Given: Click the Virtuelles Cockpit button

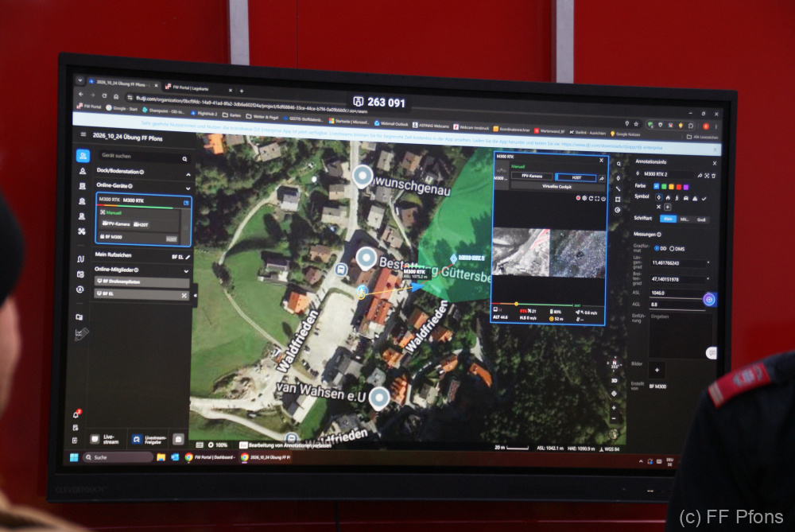Looking at the screenshot, I should [x=556, y=186].
